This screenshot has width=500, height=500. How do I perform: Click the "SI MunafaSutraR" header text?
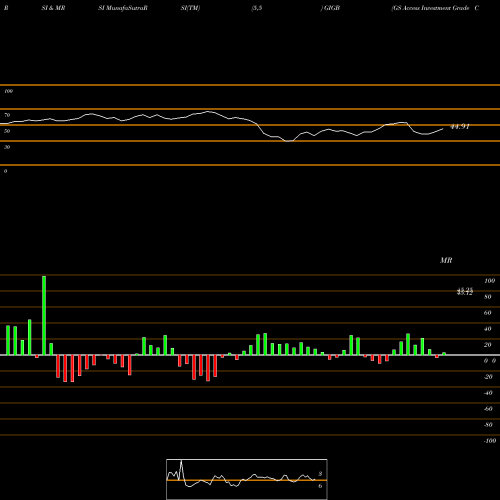pos(123,8)
